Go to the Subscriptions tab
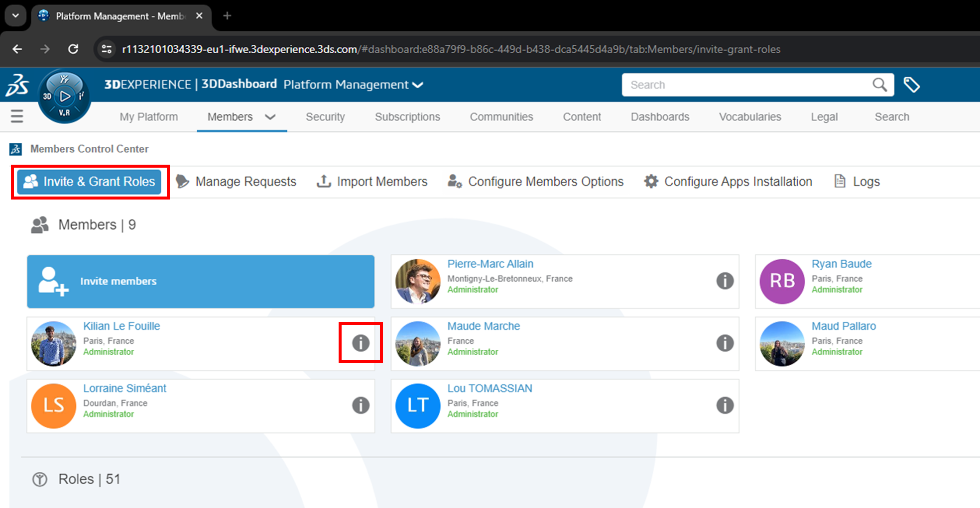 pos(407,117)
